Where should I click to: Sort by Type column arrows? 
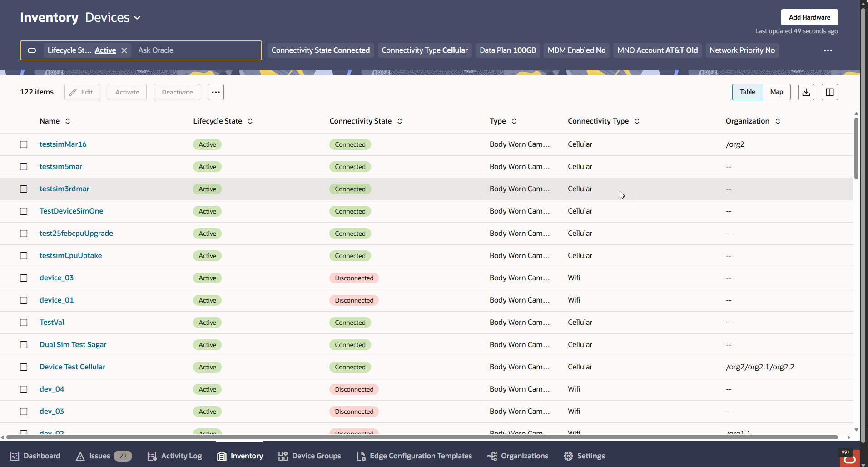click(x=514, y=121)
